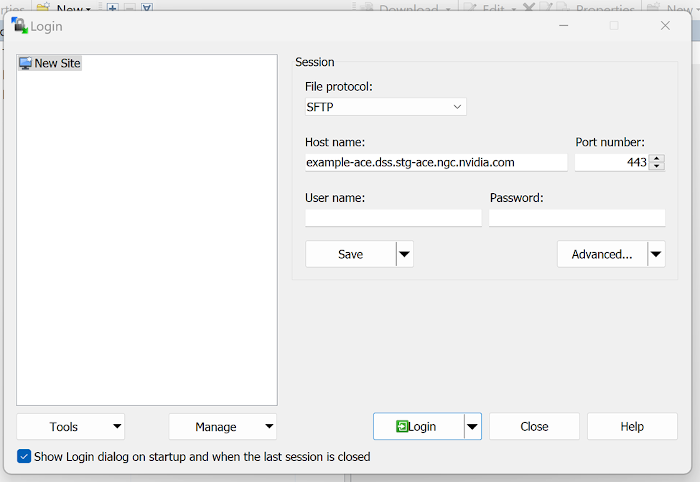Open the Advanced... settings button

[x=602, y=254]
